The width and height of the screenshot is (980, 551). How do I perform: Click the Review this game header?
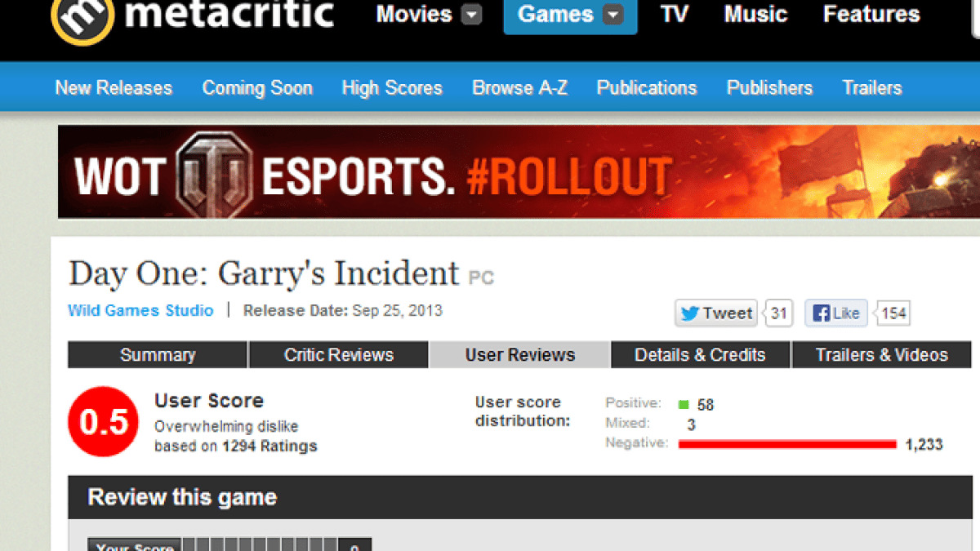[x=182, y=497]
